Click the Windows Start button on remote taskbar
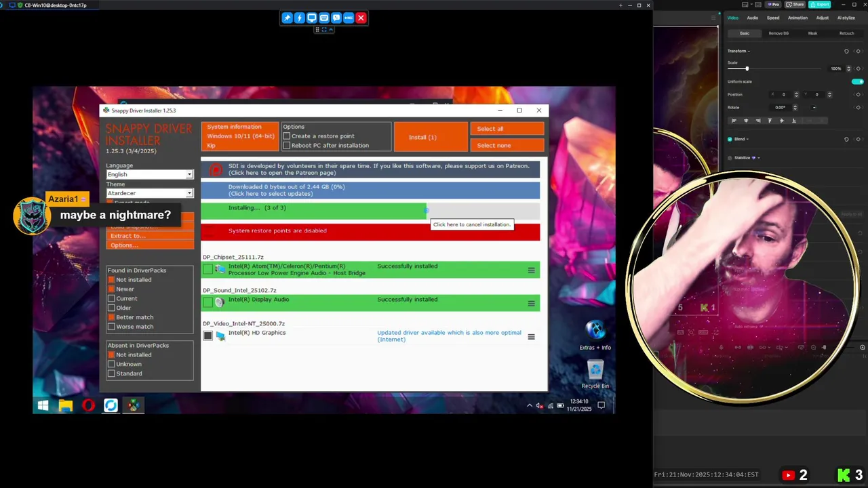This screenshot has height=488, width=868. 43,405
